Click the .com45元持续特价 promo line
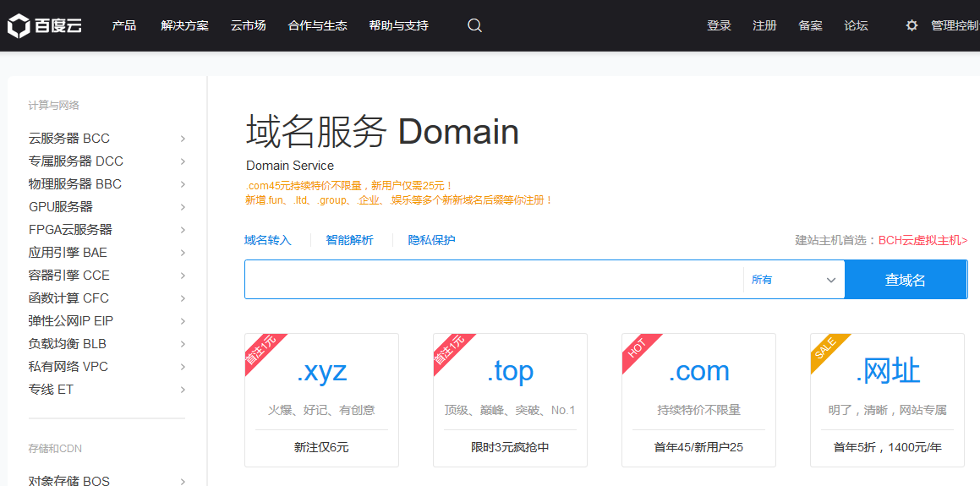980x486 pixels. point(349,186)
